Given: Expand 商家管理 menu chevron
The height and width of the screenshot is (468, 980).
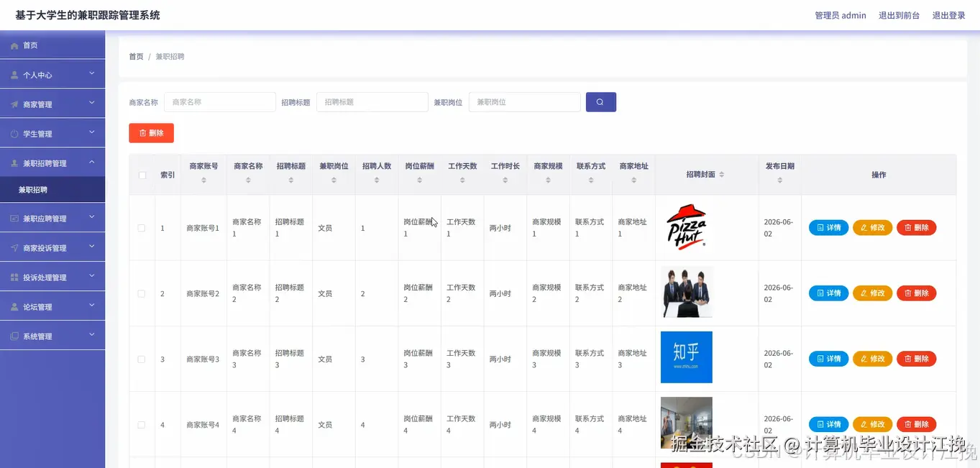Looking at the screenshot, I should pyautogui.click(x=92, y=103).
